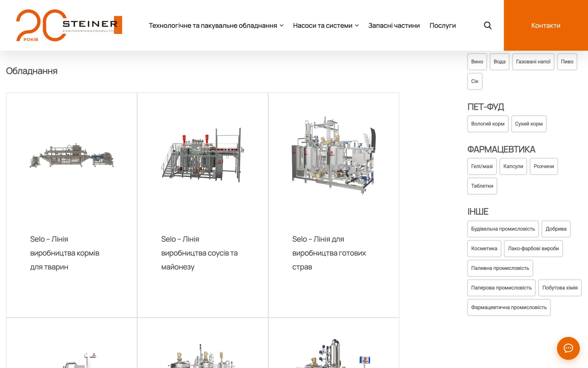Open link Selo – Лінія виробництва кормів для тварин
The image size is (588, 368).
[65, 253]
